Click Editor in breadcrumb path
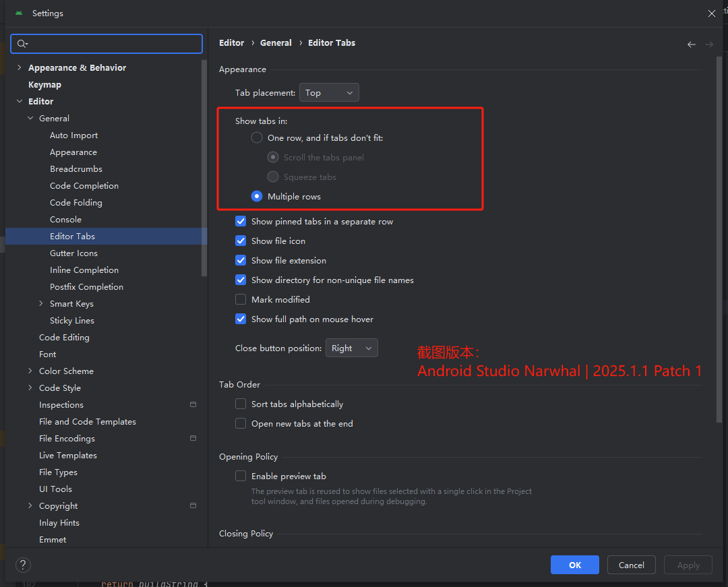The image size is (728, 587). [232, 42]
